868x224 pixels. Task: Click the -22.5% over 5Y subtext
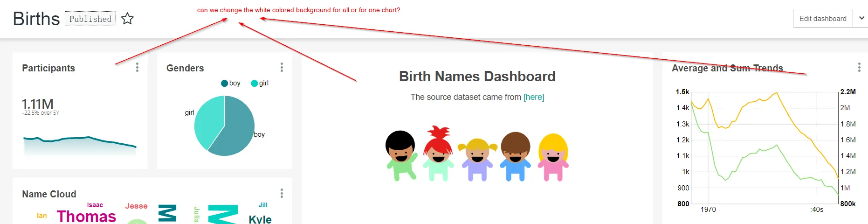coord(41,113)
